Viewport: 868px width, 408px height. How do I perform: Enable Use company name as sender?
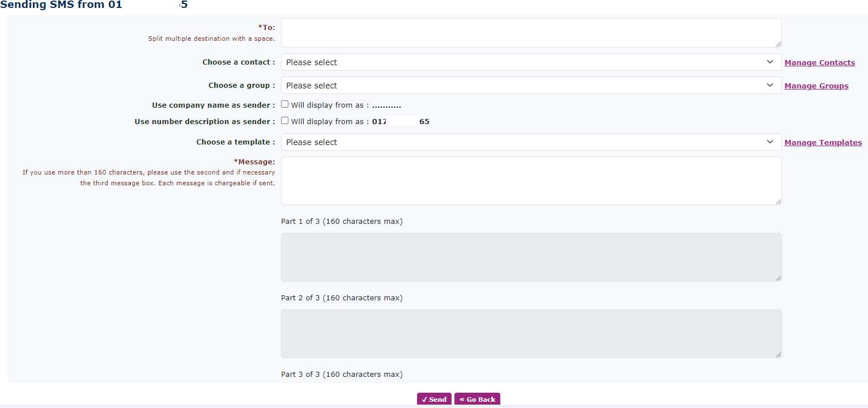tap(285, 104)
